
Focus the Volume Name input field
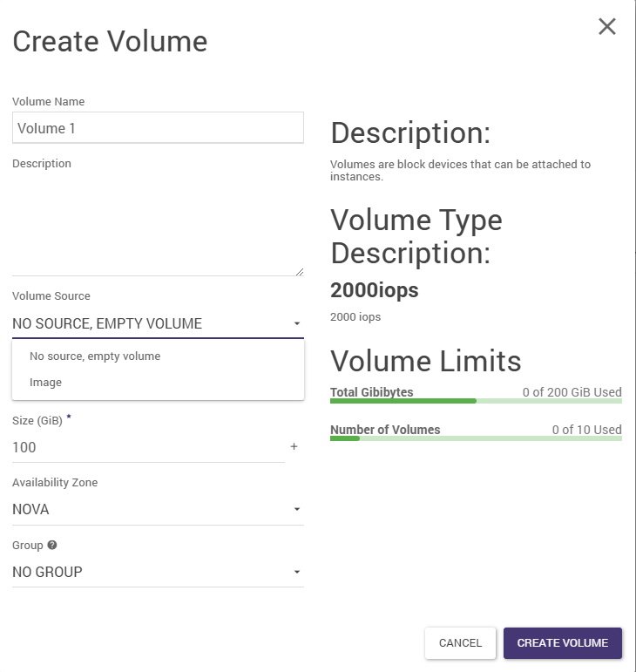(x=158, y=128)
